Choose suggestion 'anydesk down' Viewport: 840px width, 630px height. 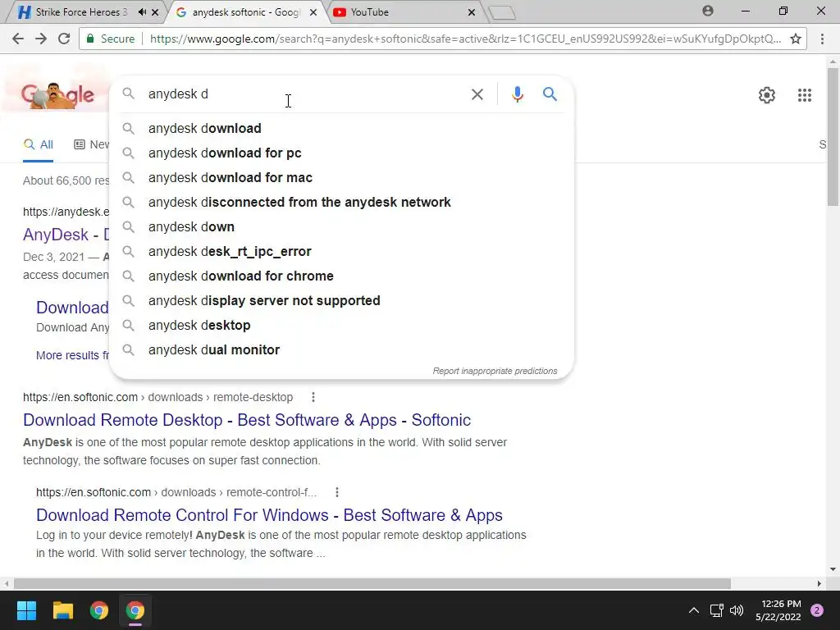(x=341, y=227)
